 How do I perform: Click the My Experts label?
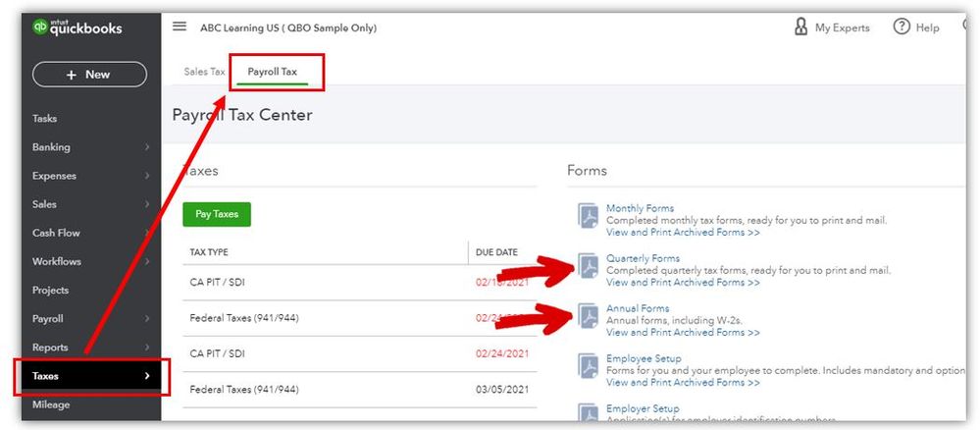point(842,27)
